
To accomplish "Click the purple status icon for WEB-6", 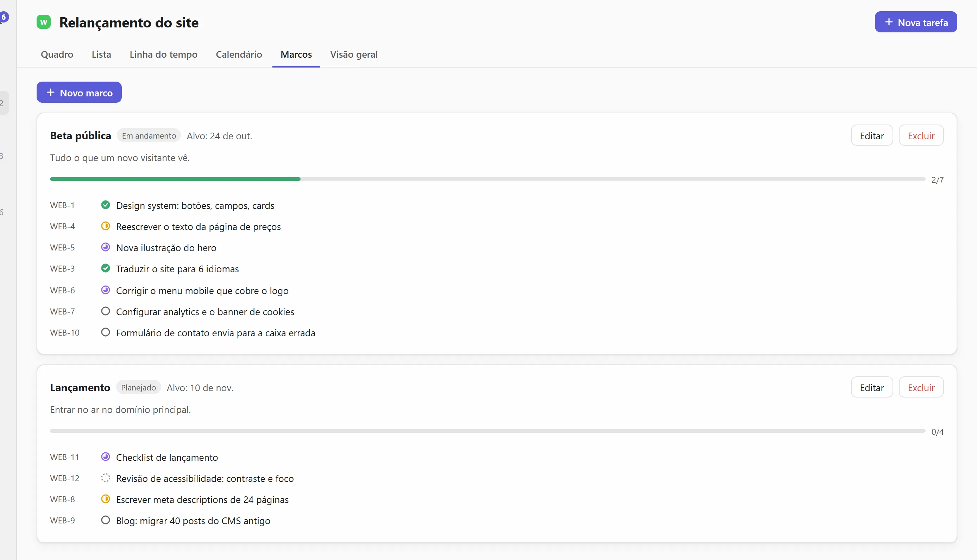I will pos(106,291).
